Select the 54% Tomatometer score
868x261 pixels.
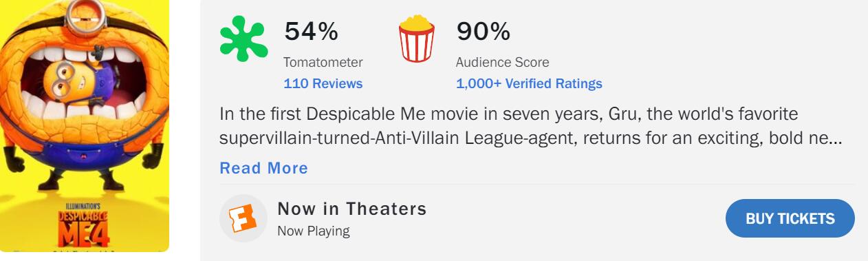tap(311, 31)
